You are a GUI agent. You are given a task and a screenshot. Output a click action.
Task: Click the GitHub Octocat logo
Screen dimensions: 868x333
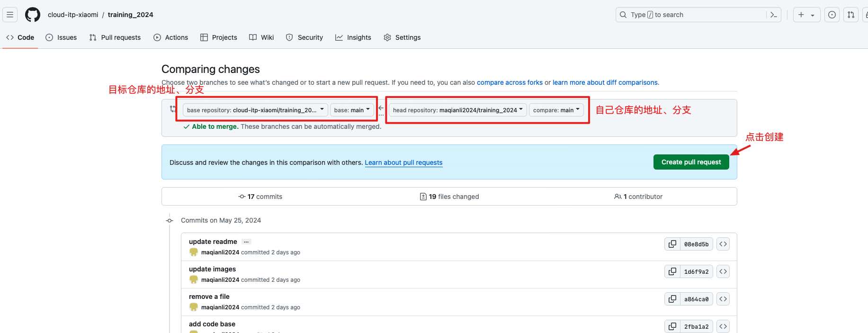(33, 15)
